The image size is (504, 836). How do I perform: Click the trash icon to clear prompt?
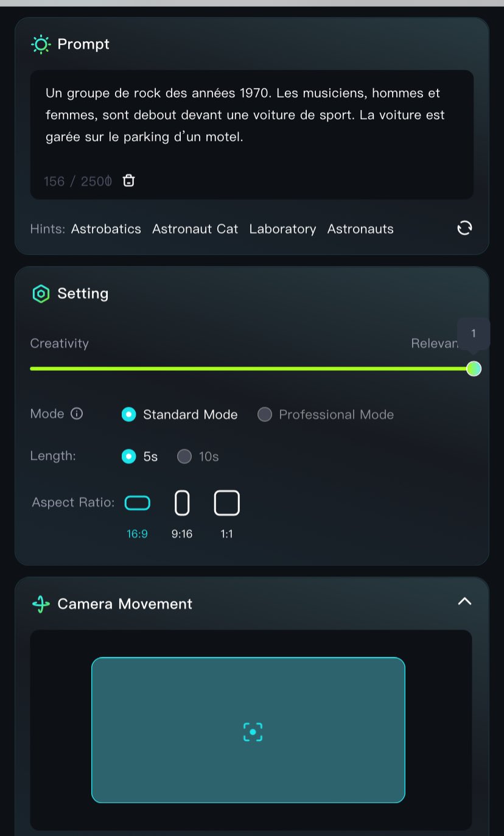pos(128,181)
